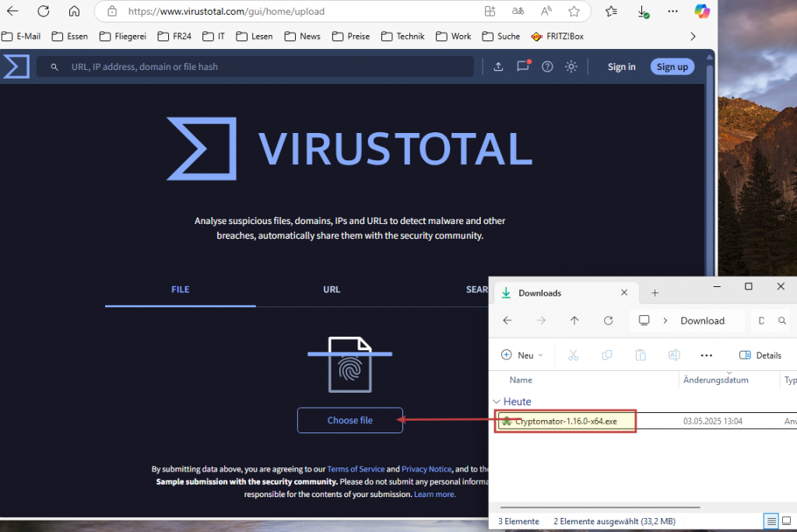
Task: Open browser Downloads arrow icon
Action: tap(643, 12)
